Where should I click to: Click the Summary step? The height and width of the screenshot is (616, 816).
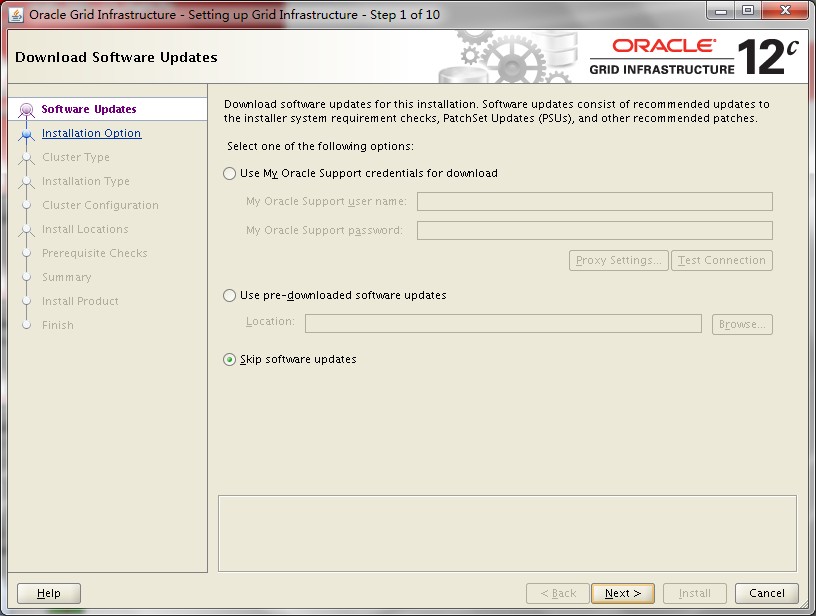coord(67,277)
